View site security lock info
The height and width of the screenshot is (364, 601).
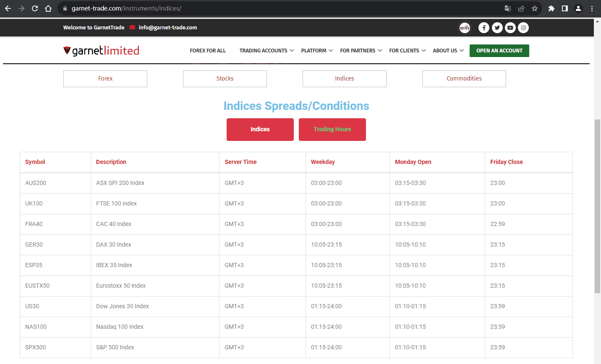pyautogui.click(x=65, y=8)
